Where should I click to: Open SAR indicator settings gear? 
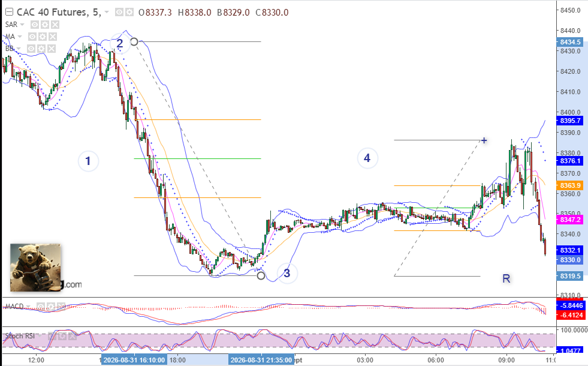coord(44,25)
